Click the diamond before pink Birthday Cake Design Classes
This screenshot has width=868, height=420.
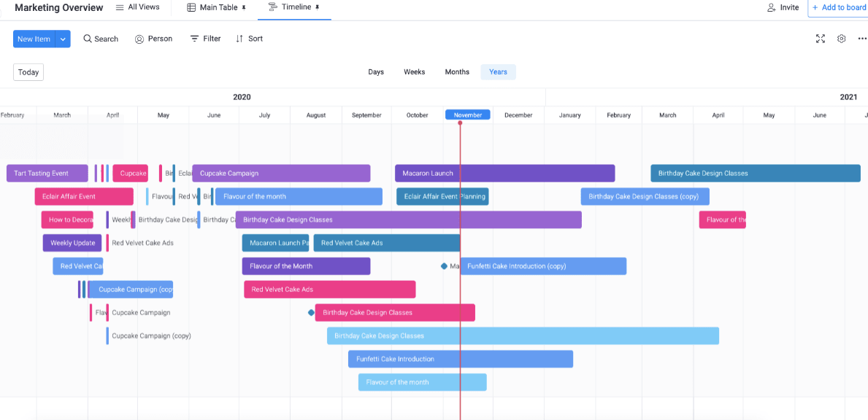point(311,312)
